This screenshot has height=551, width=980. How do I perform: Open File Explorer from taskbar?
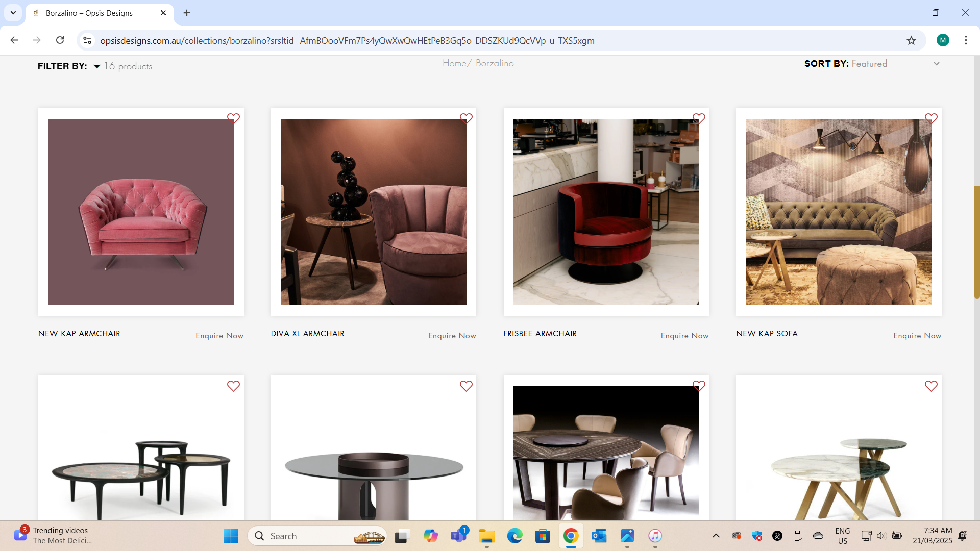[x=487, y=536]
